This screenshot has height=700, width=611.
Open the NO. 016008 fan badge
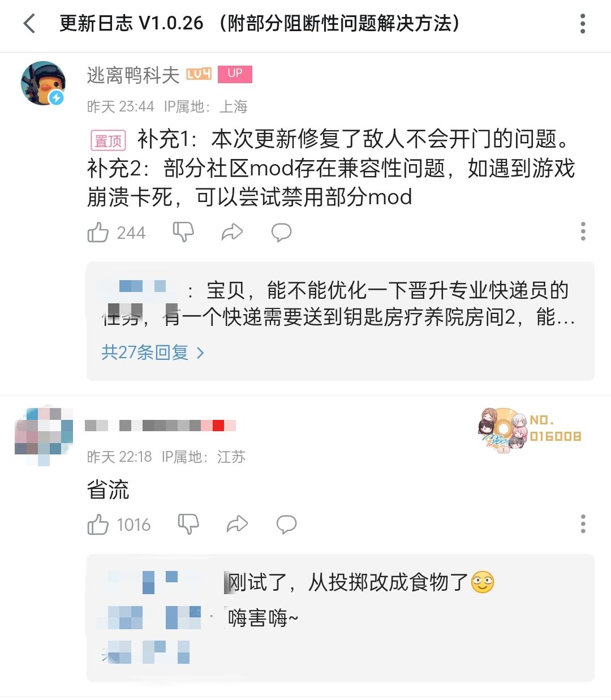click(530, 429)
